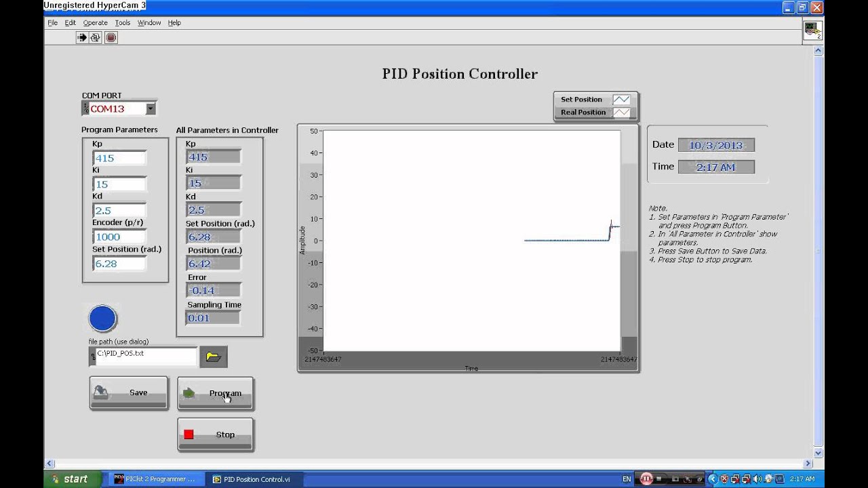Click the Encoder (p/r) input field
The height and width of the screenshot is (488, 868).
[x=119, y=237]
